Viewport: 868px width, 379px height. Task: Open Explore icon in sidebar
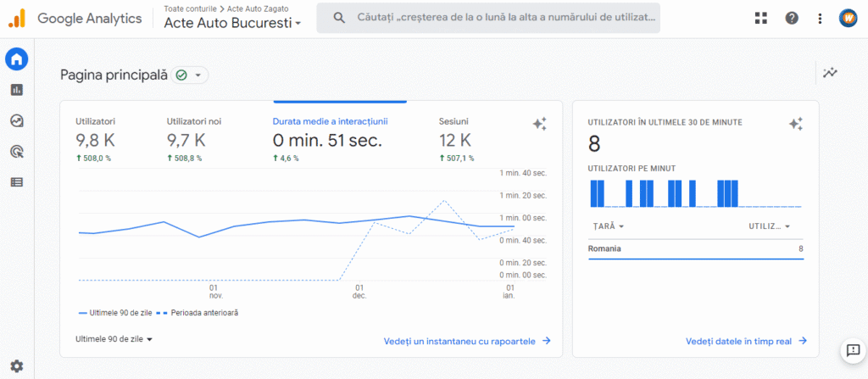[x=17, y=120]
